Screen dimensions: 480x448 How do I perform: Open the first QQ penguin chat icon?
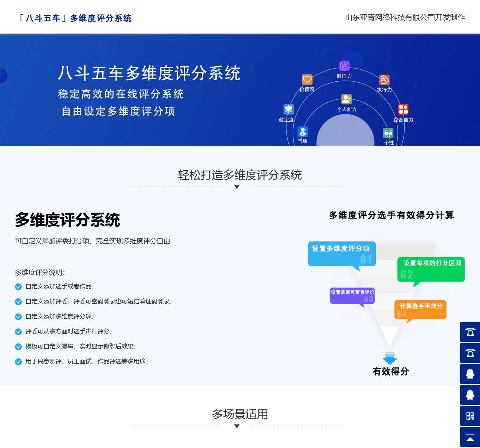470,374
